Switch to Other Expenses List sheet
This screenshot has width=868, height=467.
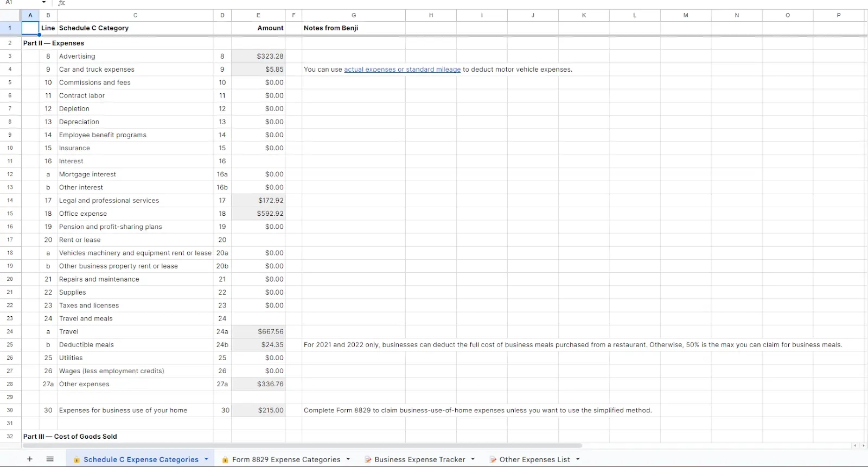[534, 459]
